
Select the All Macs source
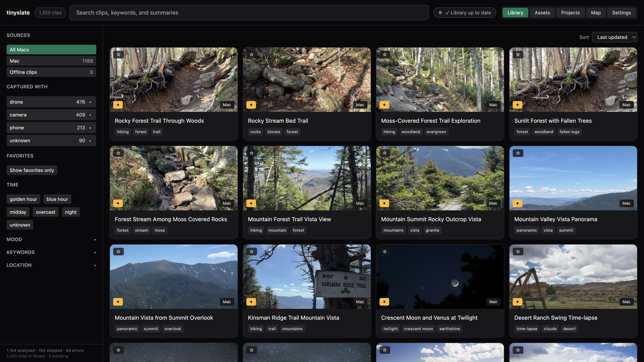[x=51, y=49]
